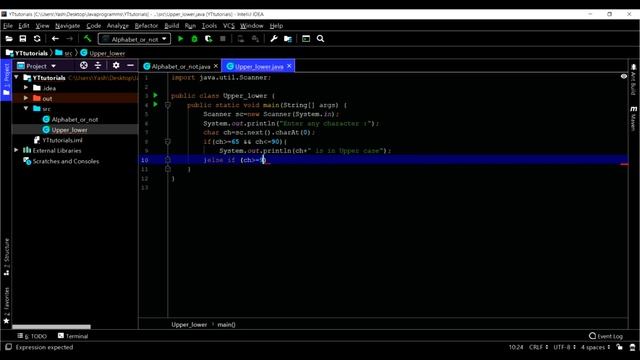Click the main() breadcrumb at editor bottom
The height and width of the screenshot is (360, 640).
(x=226, y=324)
